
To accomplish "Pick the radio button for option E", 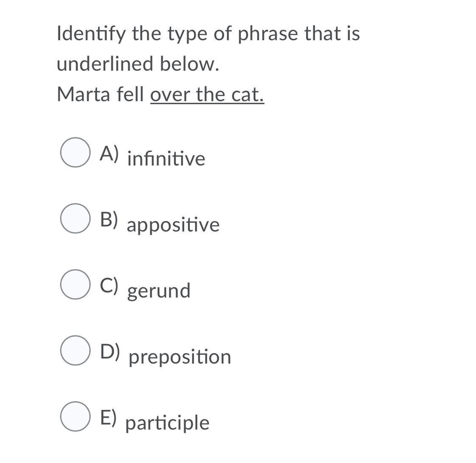I will point(75,416).
